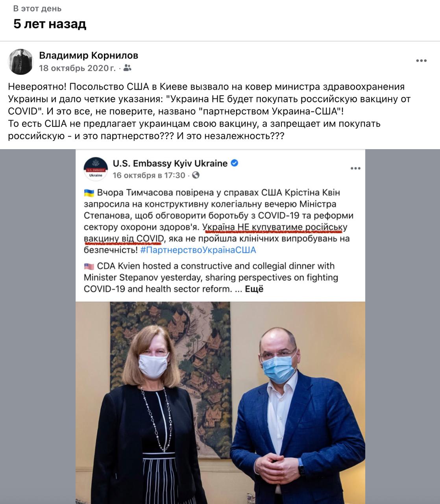Viewport: 440px width, 504px height.
Task: Click the globe public-visibility icon
Action: pyautogui.click(x=196, y=175)
